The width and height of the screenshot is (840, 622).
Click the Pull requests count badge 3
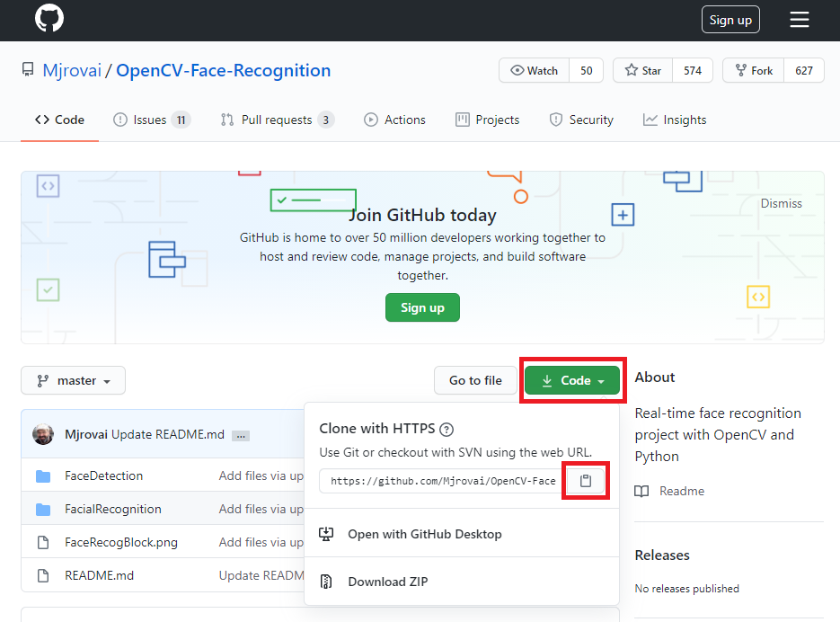pos(326,120)
